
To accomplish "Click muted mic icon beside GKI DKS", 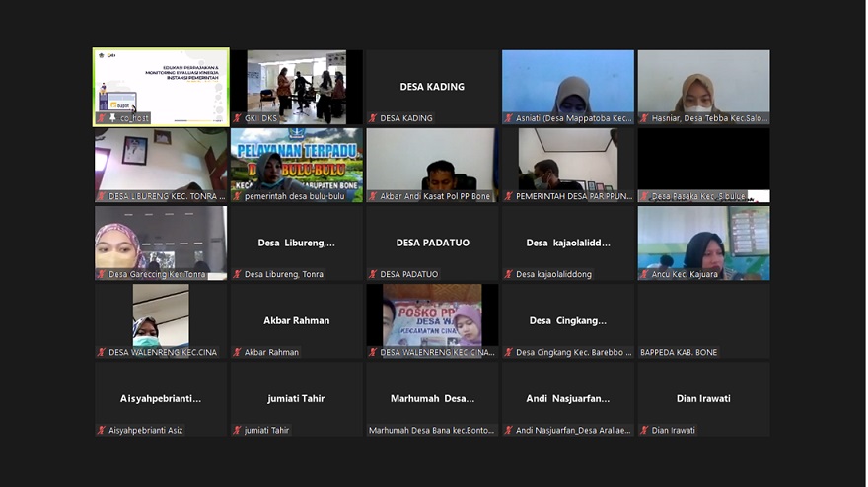I will coord(237,118).
